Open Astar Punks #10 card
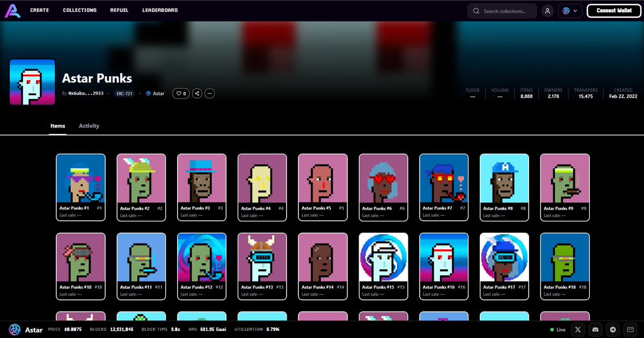 point(80,267)
